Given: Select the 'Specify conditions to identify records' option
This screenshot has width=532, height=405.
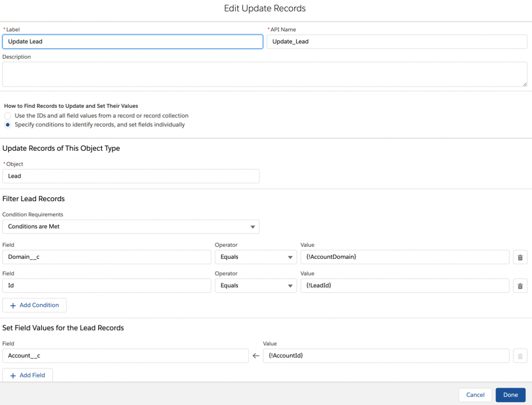Looking at the screenshot, I should click(7, 124).
